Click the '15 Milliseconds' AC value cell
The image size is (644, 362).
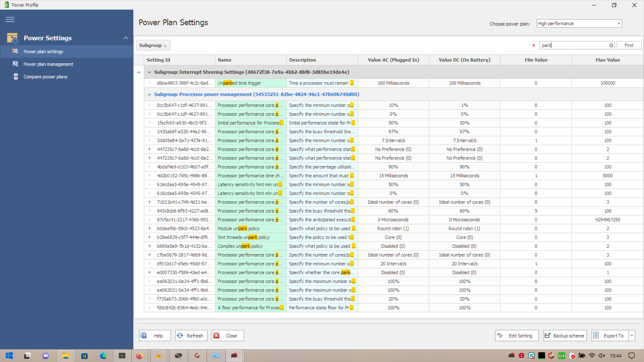[x=393, y=176]
